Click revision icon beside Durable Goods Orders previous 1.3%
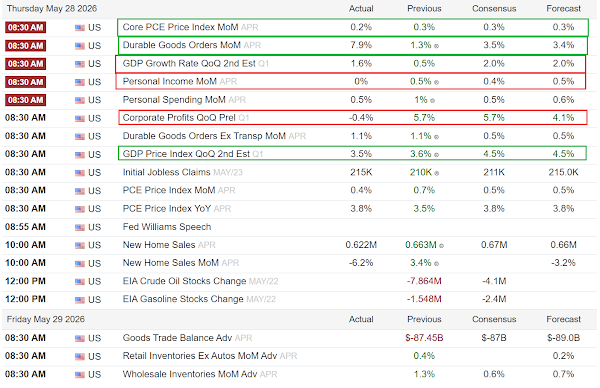The width and height of the screenshot is (600, 388). pyautogui.click(x=436, y=46)
